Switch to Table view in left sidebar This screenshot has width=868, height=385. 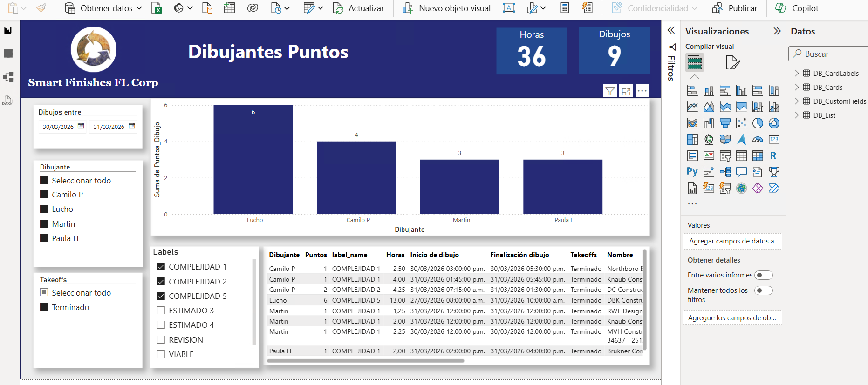8,54
